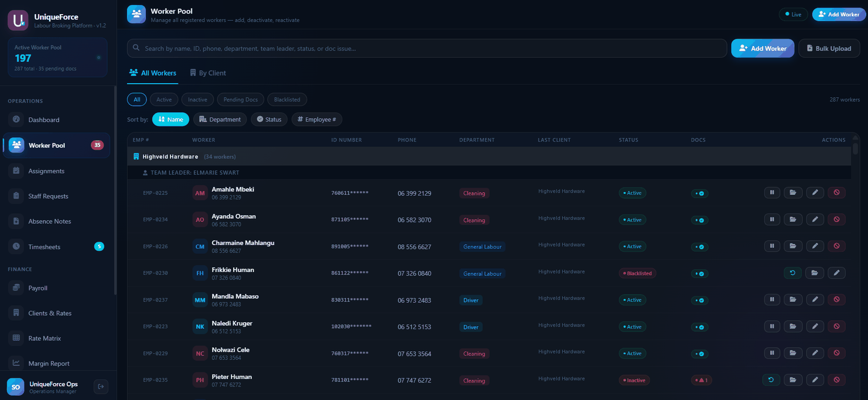This screenshot has width=868, height=400.
Task: Edit worker Amahle Mbeki
Action: point(815,193)
